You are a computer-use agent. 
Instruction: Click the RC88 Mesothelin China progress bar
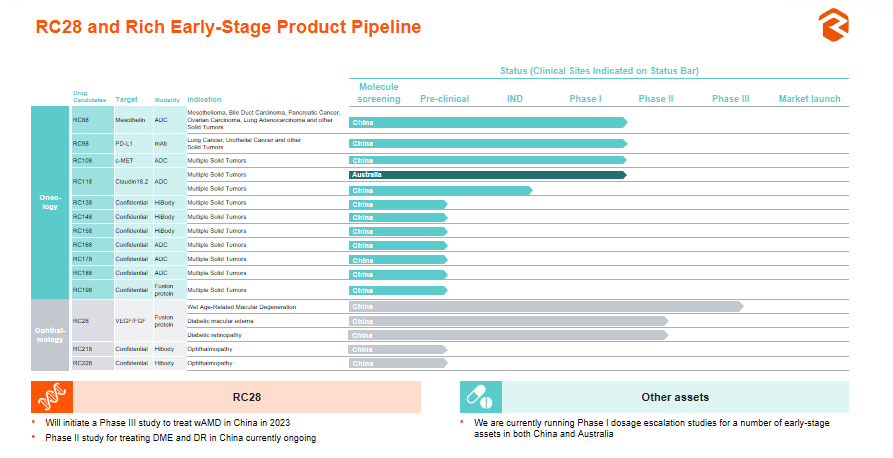pos(488,122)
